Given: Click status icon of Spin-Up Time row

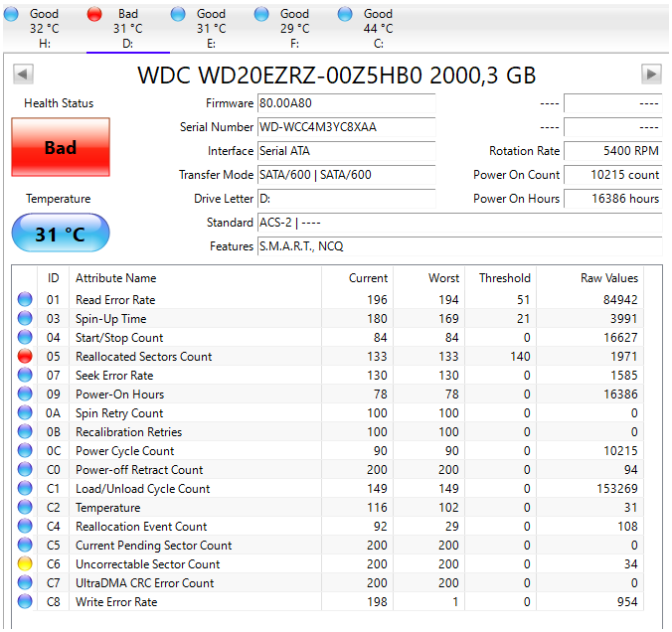Looking at the screenshot, I should point(25,318).
